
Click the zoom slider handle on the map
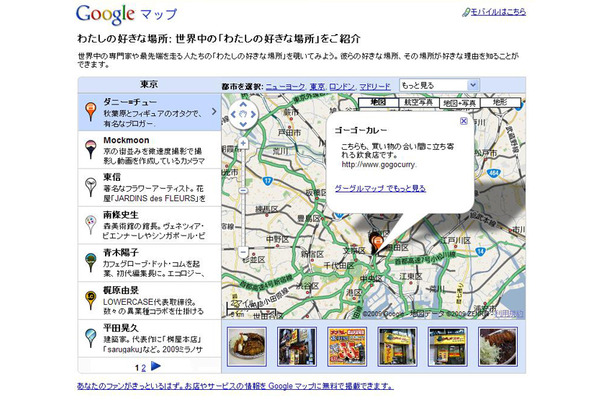pos(243,190)
